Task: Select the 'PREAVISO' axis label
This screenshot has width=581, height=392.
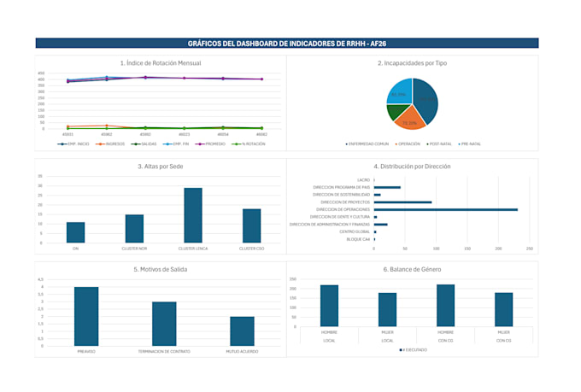Action: [x=86, y=352]
